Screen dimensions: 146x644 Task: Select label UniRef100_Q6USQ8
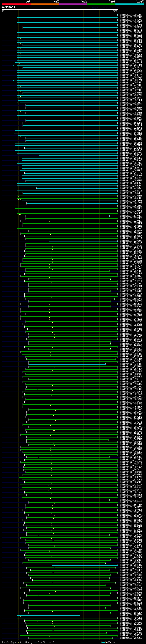[131, 251]
